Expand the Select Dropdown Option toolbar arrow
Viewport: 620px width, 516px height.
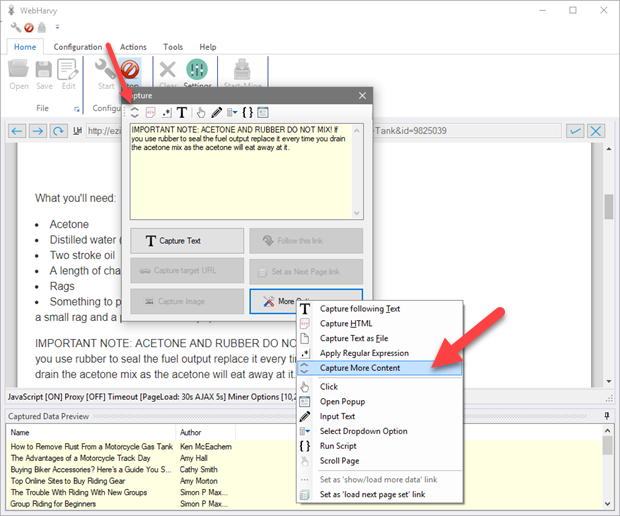click(232, 113)
